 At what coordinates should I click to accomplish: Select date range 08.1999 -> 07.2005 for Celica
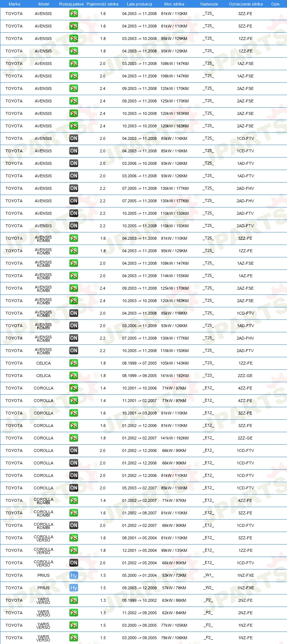(x=139, y=363)
